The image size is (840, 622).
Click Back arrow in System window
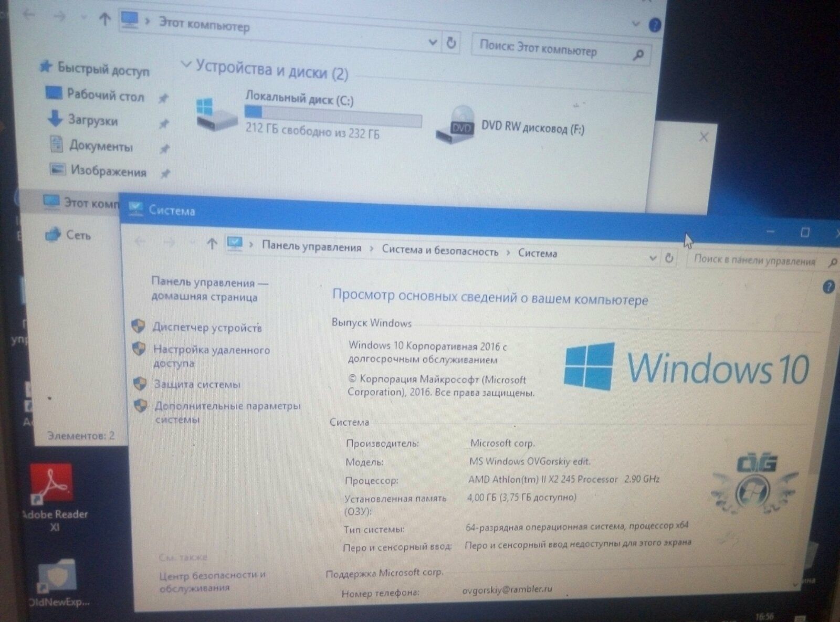coord(140,241)
